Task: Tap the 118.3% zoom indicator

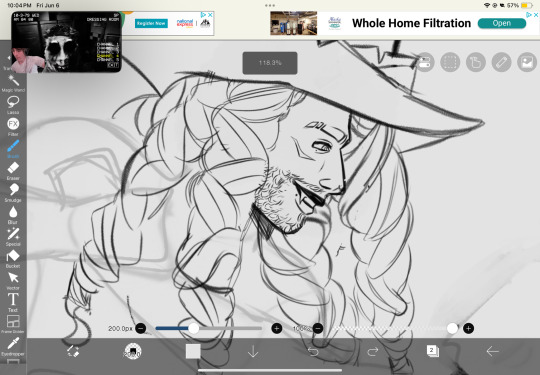Action: [270, 63]
